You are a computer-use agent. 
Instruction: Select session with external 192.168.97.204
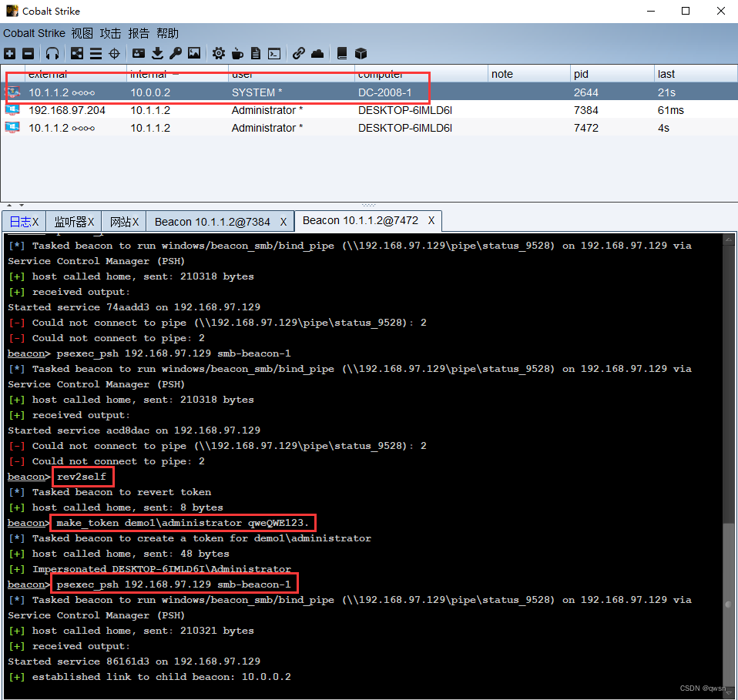[369, 110]
